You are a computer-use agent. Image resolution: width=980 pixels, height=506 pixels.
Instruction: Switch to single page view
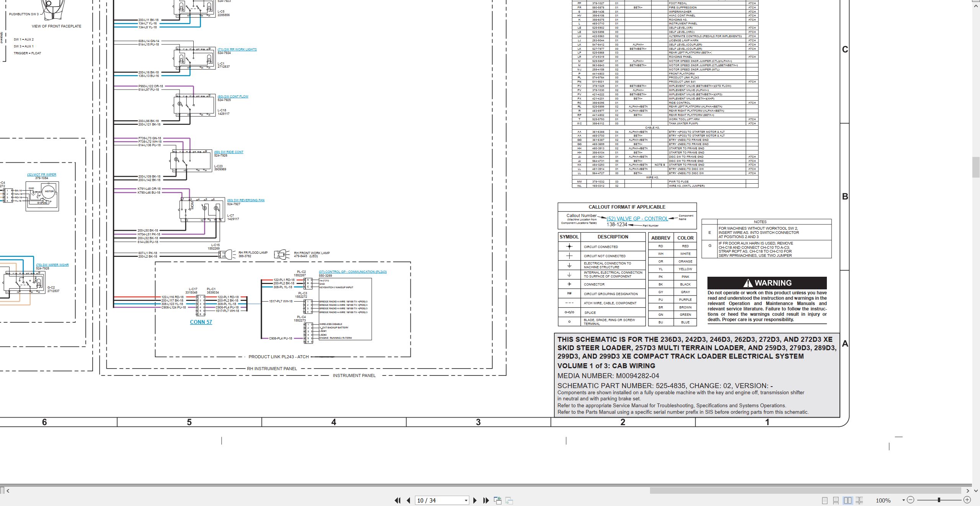coord(825,500)
